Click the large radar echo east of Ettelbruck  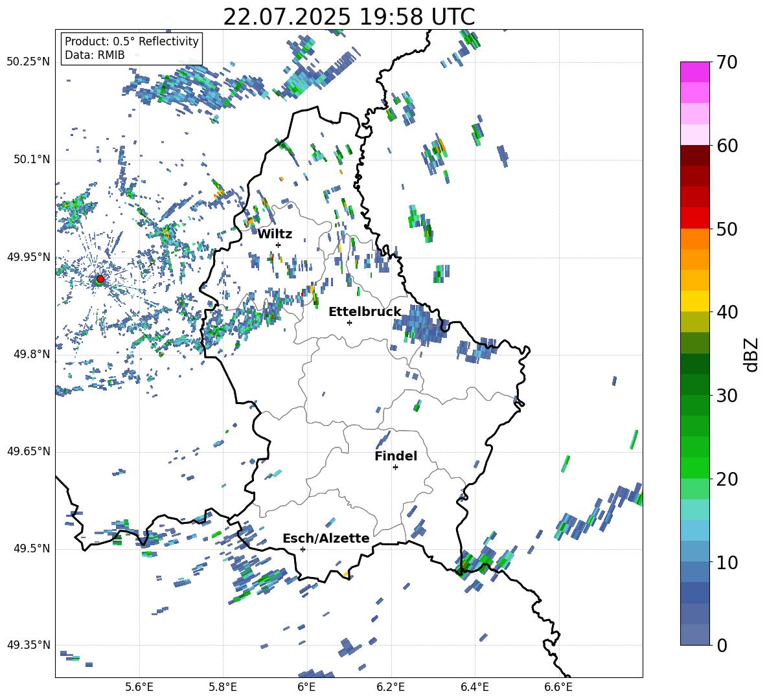(420, 324)
